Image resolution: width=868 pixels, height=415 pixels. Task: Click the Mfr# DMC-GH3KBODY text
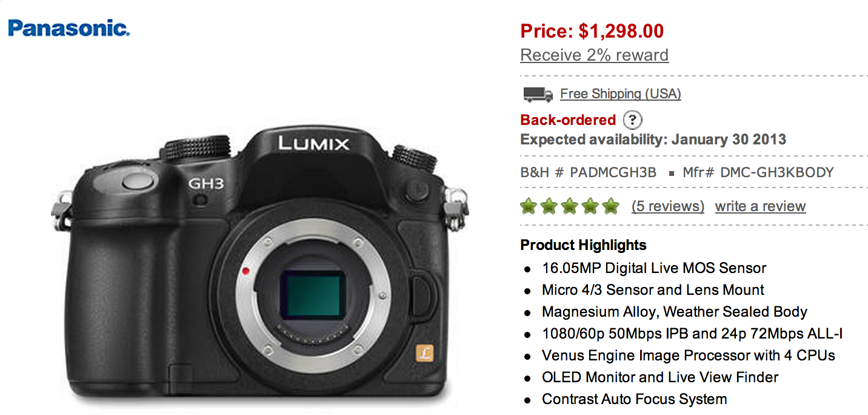click(758, 172)
